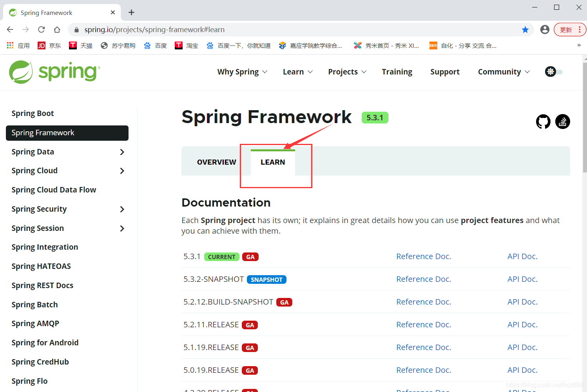
Task: Open the Chrome profile avatar icon
Action: click(x=545, y=29)
